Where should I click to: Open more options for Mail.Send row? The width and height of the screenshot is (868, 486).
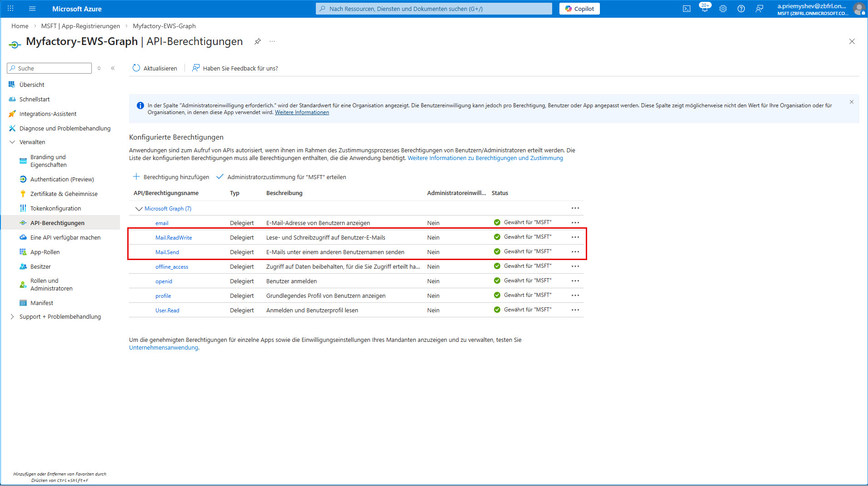pos(575,252)
